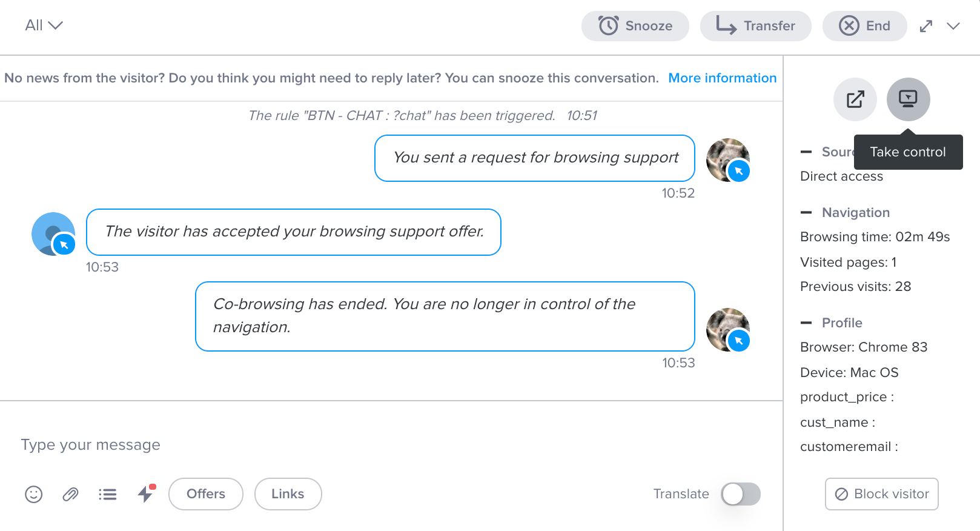Collapse the Source section
Screen dimensions: 980x531
coord(806,152)
